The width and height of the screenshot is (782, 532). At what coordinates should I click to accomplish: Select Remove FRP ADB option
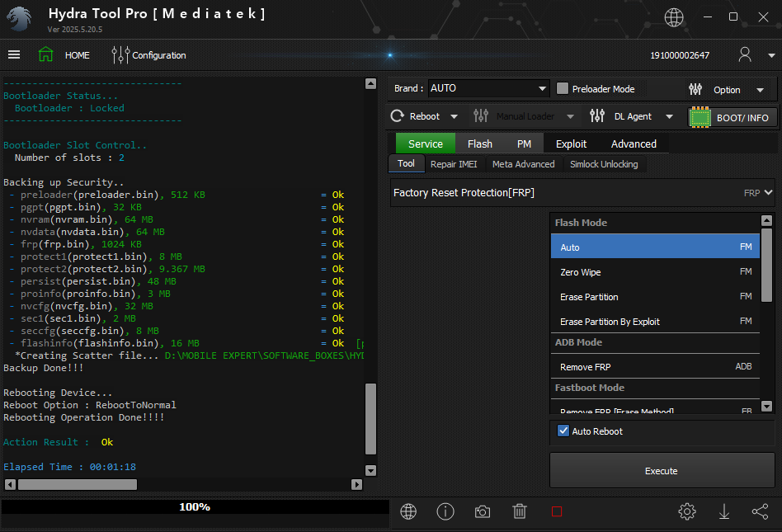(x=655, y=366)
